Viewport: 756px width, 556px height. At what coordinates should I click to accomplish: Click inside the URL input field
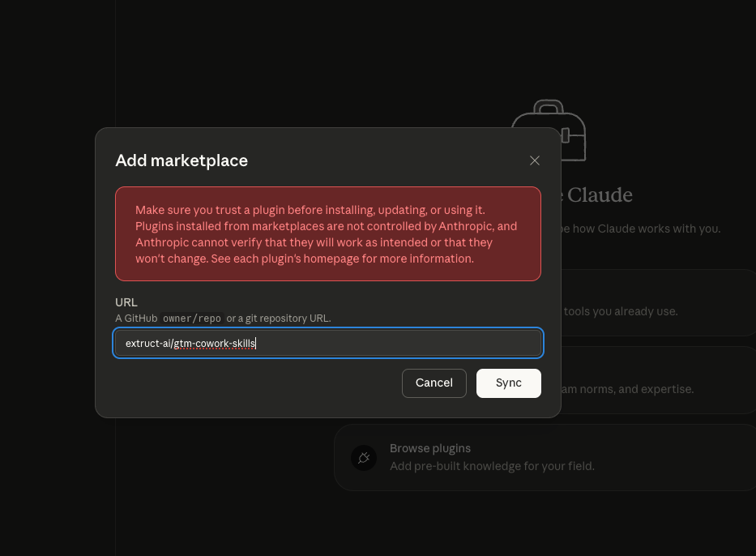click(328, 343)
